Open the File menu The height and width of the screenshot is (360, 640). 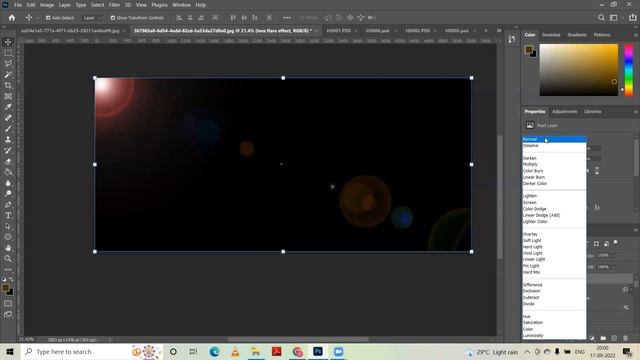(x=18, y=5)
